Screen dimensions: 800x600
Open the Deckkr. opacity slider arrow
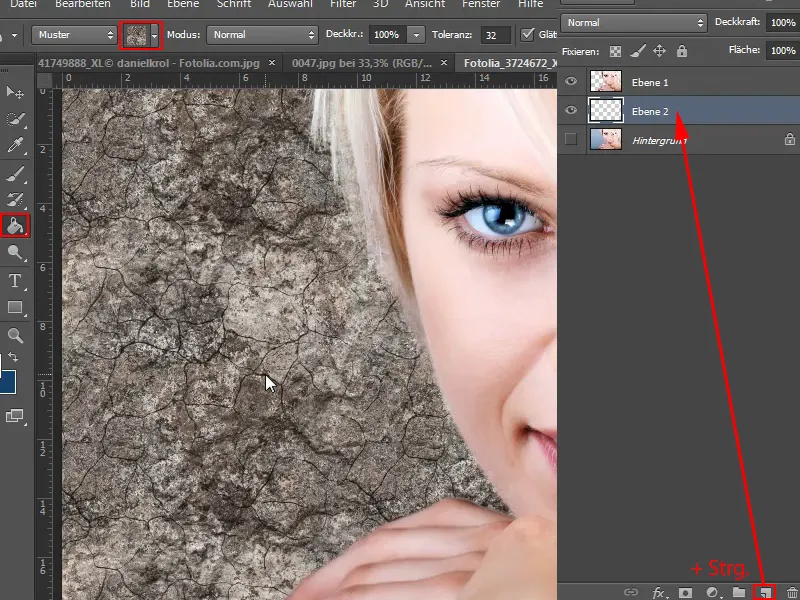(x=416, y=35)
